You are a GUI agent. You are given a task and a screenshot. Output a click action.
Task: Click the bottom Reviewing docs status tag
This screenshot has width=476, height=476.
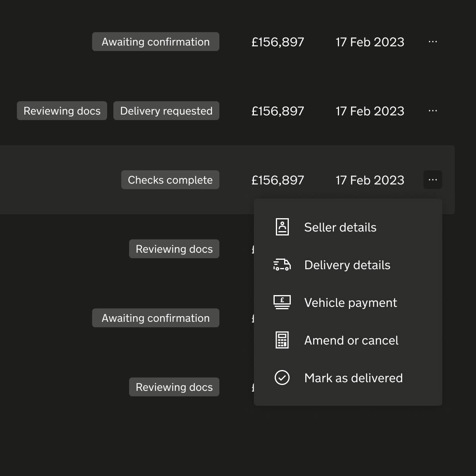pyautogui.click(x=174, y=387)
